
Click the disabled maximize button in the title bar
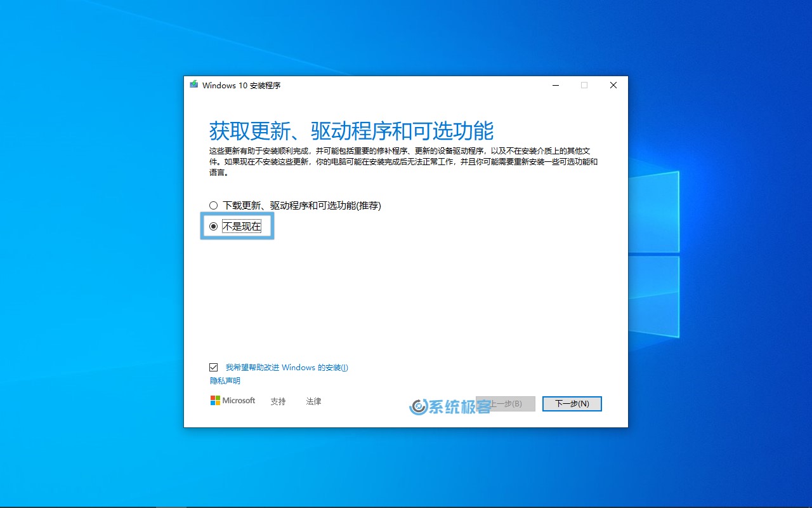584,85
